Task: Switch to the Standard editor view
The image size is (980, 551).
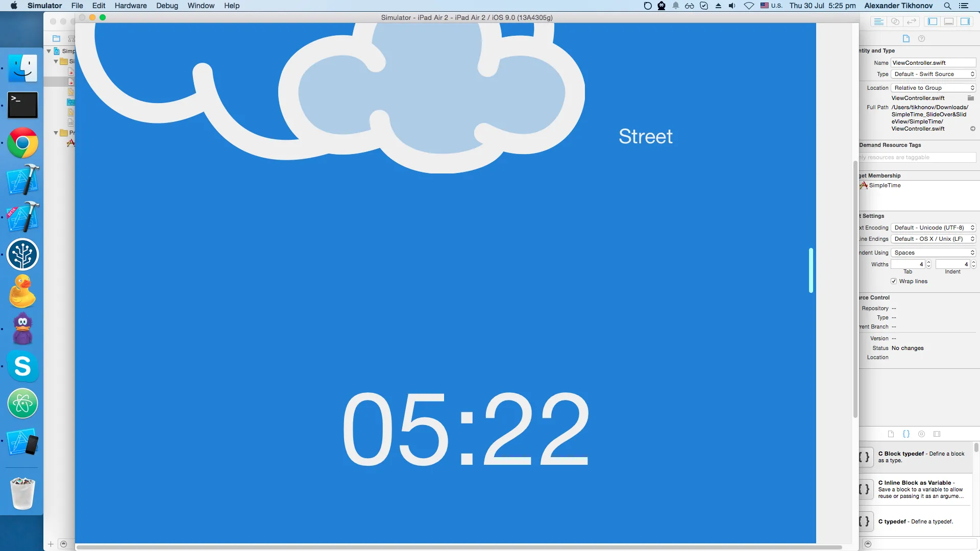Action: click(878, 21)
